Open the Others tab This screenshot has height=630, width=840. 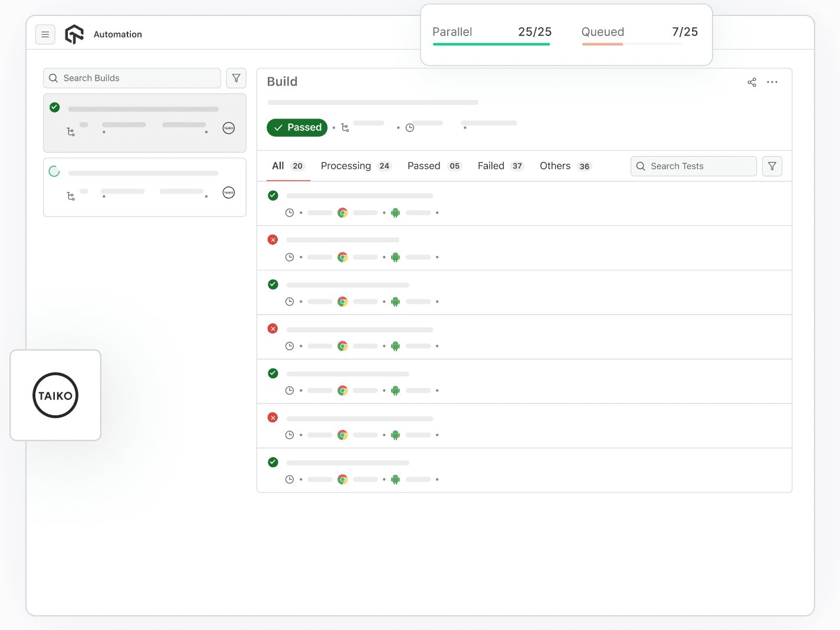click(554, 166)
